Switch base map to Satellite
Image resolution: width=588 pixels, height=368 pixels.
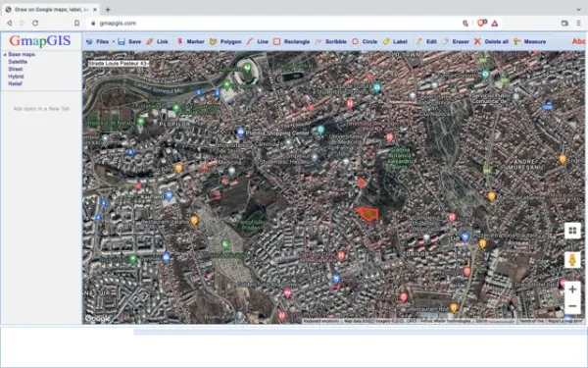click(x=18, y=62)
